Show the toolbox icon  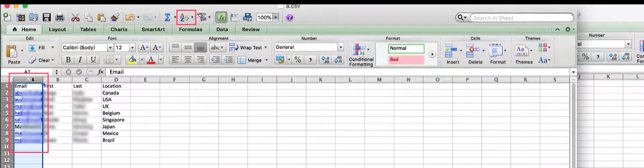coord(234,17)
